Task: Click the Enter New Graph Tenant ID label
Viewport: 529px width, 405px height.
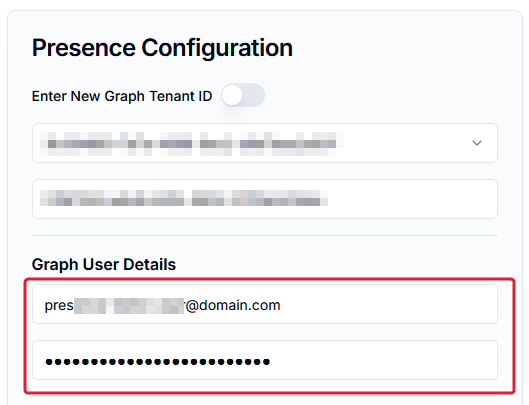Action: tap(122, 96)
